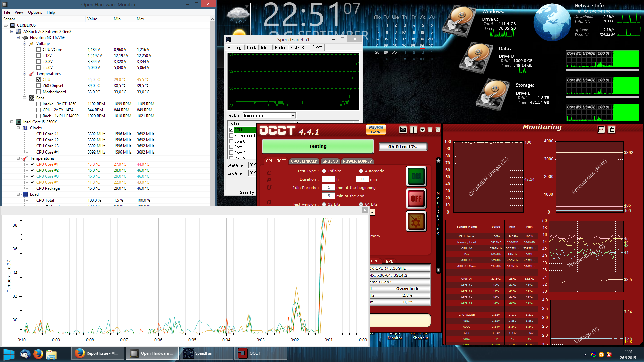Collapse the CERBERUS tree node
Viewport: 644px width, 362px height.
pyautogui.click(x=6, y=25)
